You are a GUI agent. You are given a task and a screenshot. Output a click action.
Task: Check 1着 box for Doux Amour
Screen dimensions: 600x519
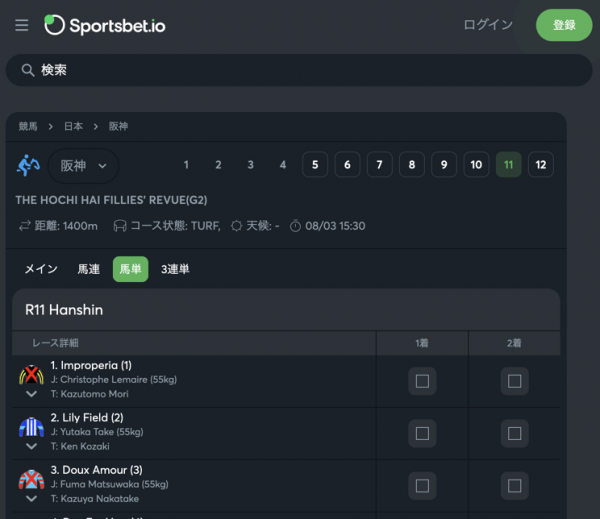click(x=422, y=485)
